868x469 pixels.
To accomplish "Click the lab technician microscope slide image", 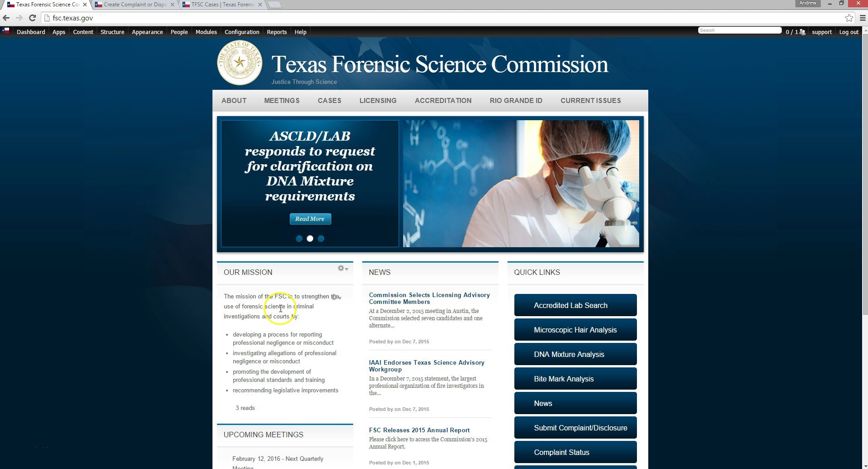I will (521, 184).
